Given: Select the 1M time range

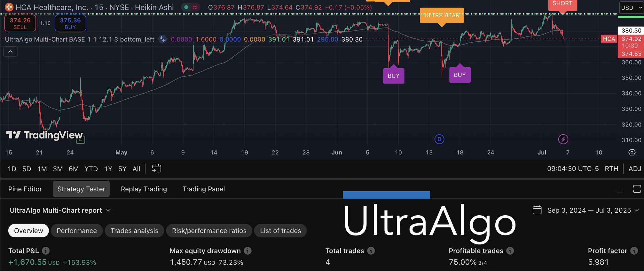Looking at the screenshot, I should coord(42,169).
